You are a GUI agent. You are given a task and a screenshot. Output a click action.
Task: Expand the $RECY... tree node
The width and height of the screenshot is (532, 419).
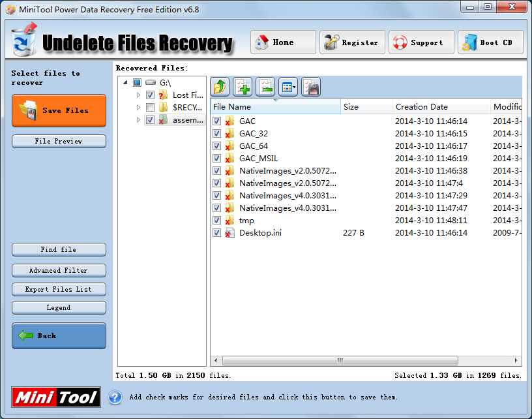click(x=138, y=108)
